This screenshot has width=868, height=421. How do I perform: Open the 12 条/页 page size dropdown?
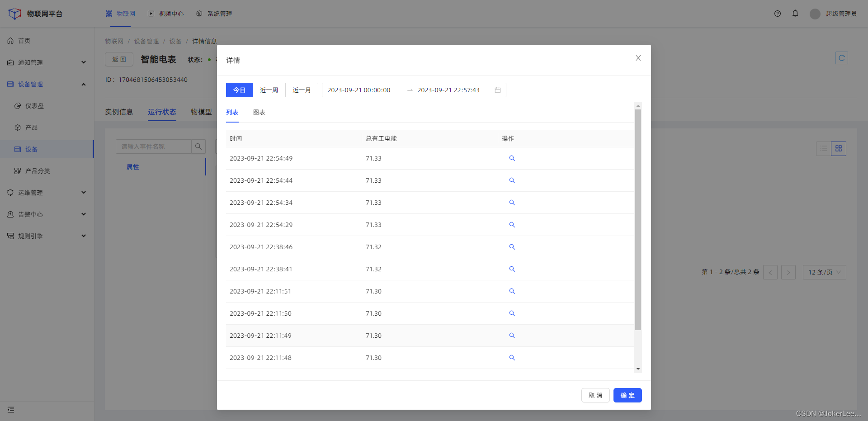824,272
